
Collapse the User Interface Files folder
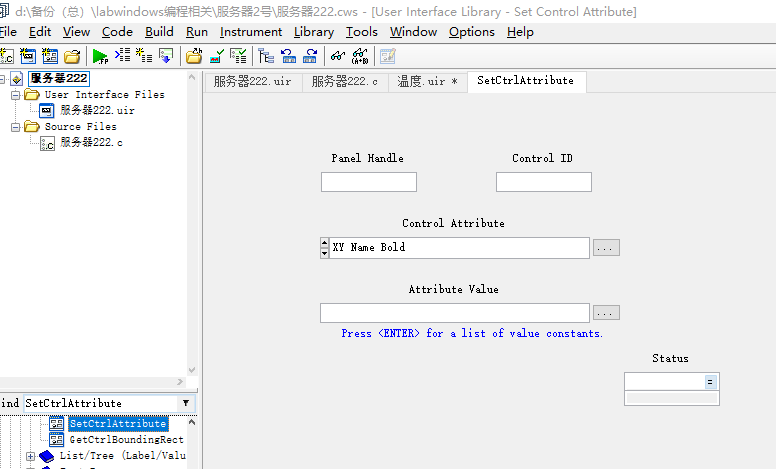click(15, 94)
